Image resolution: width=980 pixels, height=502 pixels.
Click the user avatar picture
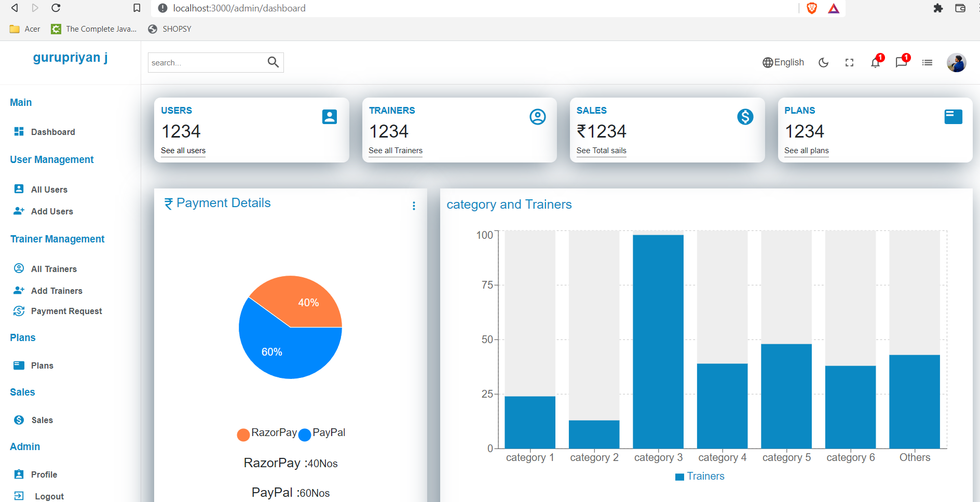click(x=956, y=63)
